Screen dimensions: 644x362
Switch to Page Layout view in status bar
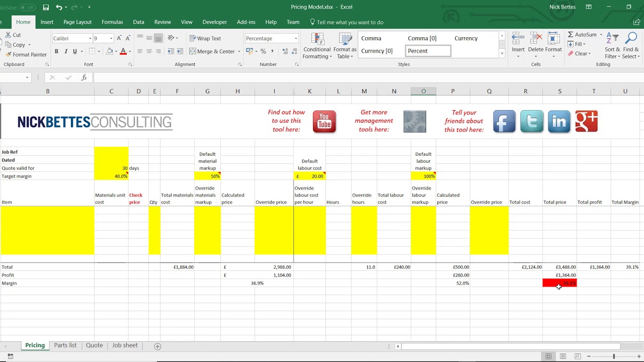[563, 356]
